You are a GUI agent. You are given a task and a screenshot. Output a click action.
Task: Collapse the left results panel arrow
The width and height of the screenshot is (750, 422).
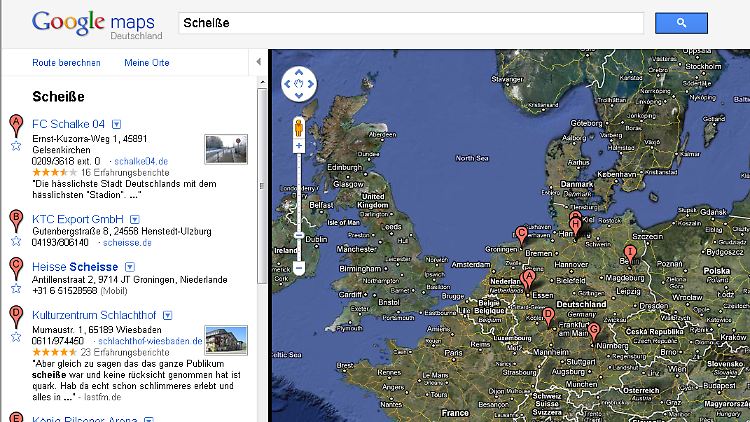[x=258, y=62]
